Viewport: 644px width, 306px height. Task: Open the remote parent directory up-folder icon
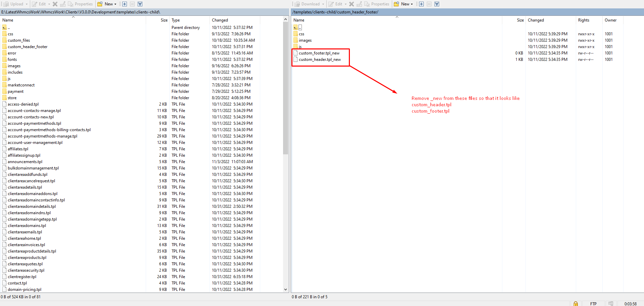296,28
